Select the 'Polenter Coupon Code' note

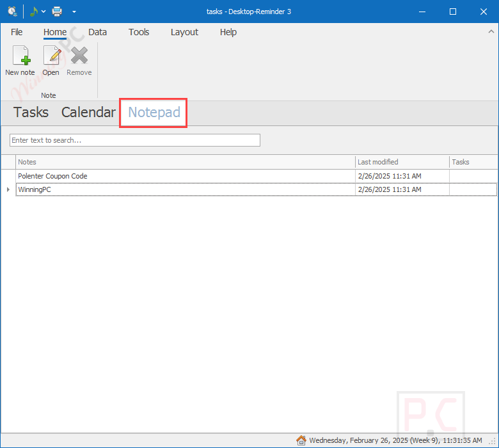(x=186, y=176)
